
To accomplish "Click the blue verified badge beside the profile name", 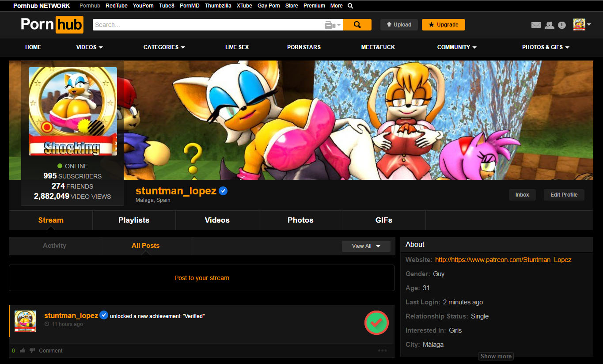I will click(x=224, y=191).
